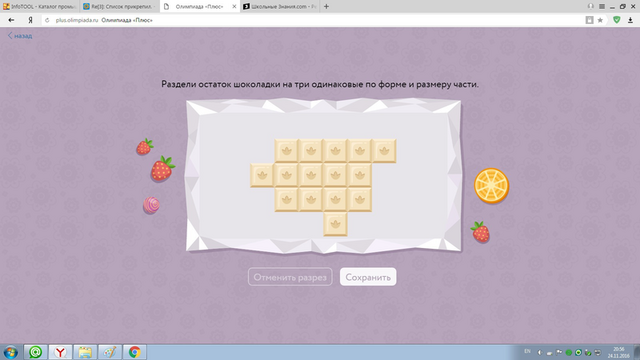Click the address bar URL field
The width and height of the screenshot is (640, 360).
point(318,20)
